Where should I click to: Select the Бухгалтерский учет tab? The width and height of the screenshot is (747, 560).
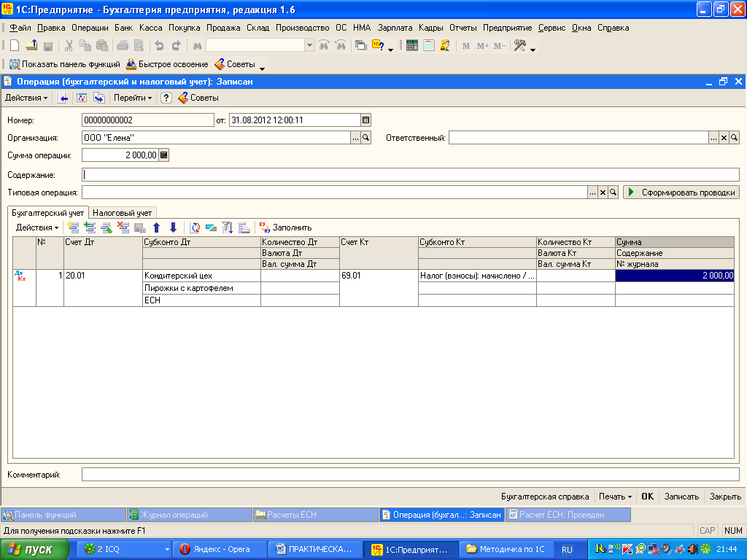[47, 213]
